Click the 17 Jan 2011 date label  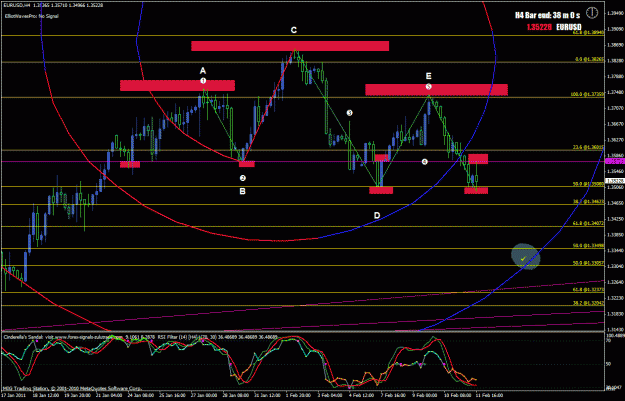pyautogui.click(x=13, y=395)
